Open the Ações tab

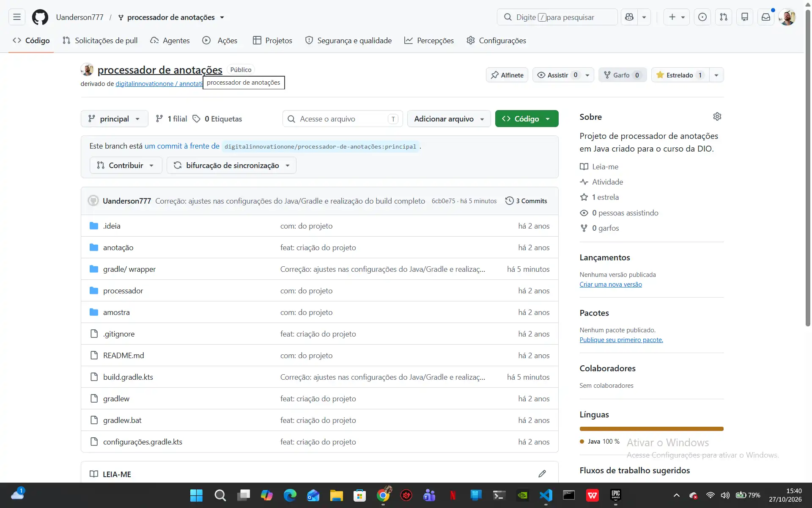point(220,40)
